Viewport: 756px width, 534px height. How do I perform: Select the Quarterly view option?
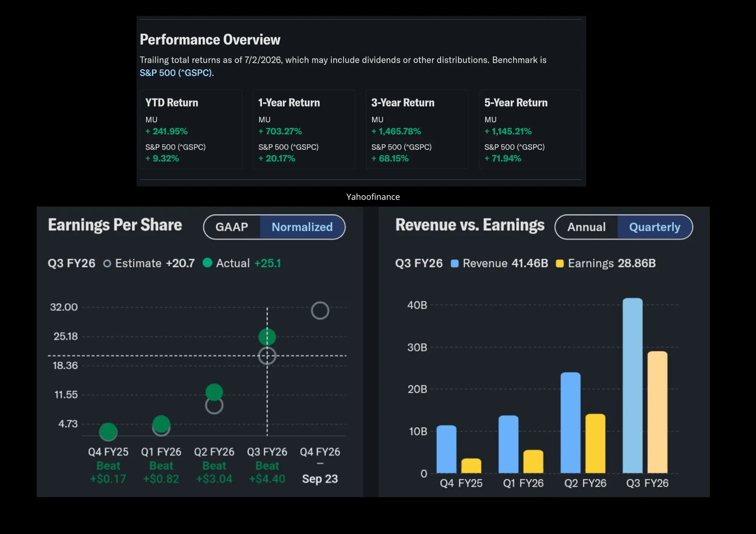click(x=655, y=227)
